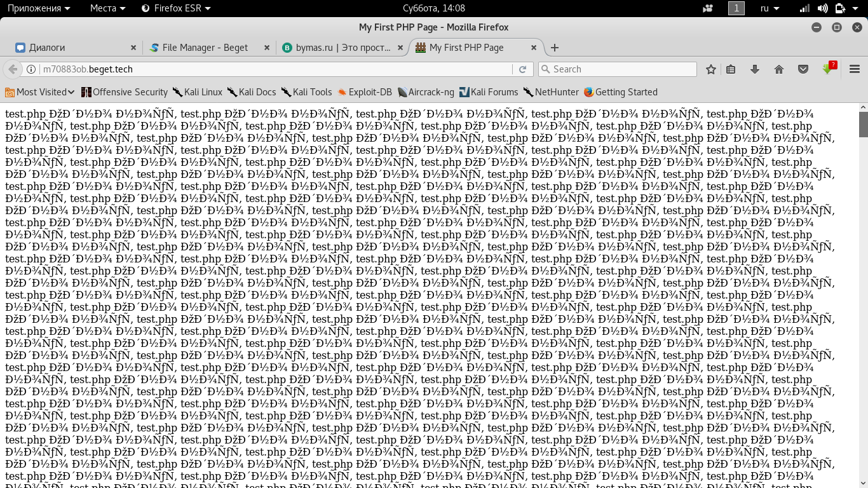Open the bookmarks list icon

[x=731, y=69]
